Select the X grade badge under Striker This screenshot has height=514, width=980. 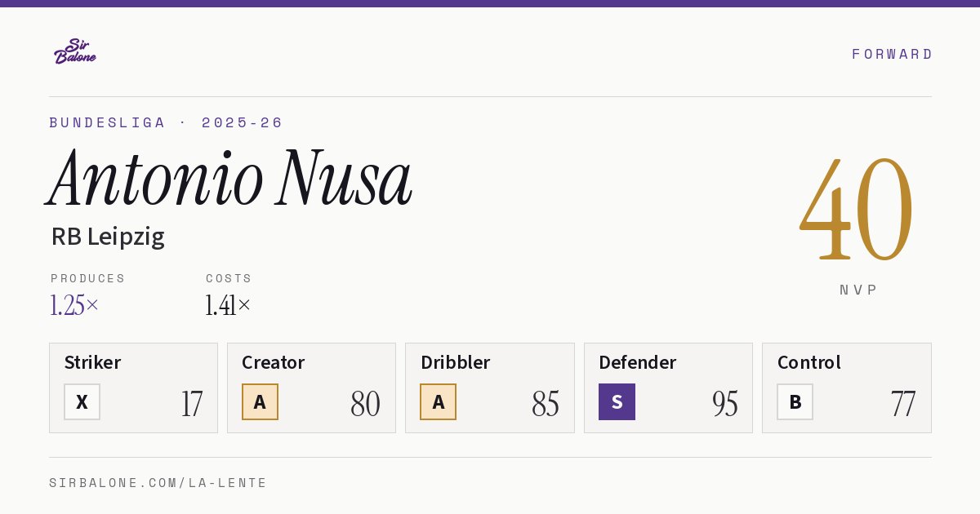click(82, 401)
